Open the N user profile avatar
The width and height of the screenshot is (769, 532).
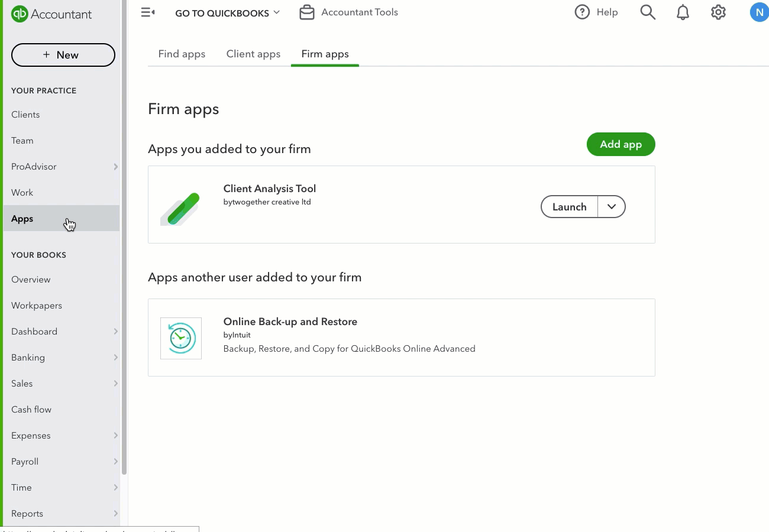tap(759, 12)
